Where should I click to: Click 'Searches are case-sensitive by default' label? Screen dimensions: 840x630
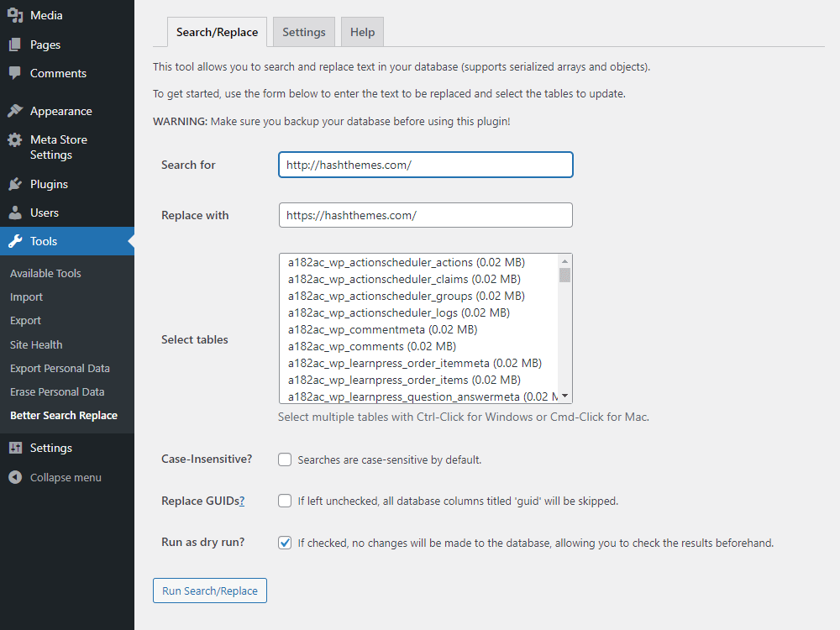[x=390, y=459]
